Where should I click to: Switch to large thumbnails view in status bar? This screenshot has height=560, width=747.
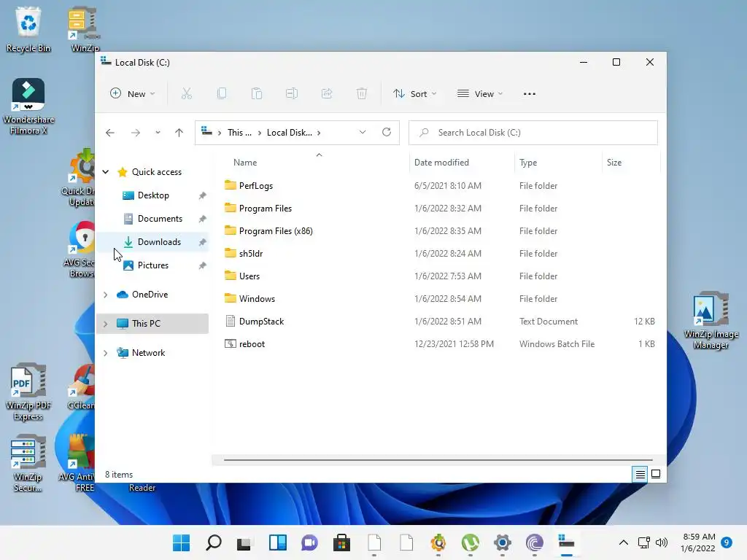point(656,474)
